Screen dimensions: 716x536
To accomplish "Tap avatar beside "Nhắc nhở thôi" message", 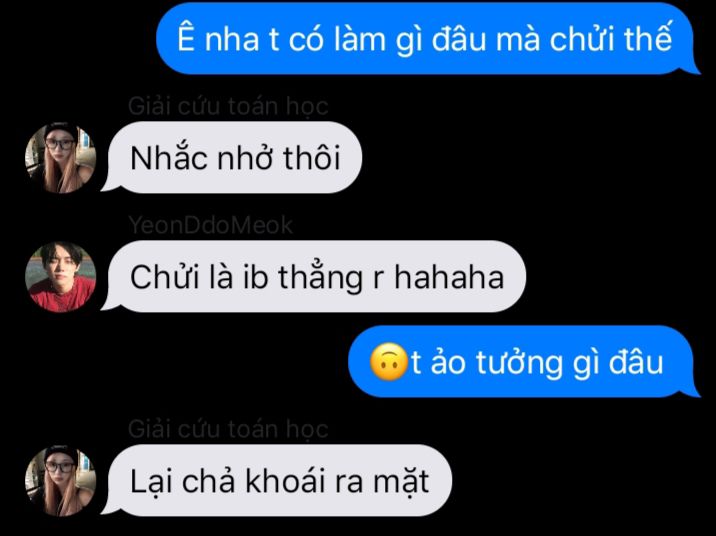I will [x=61, y=158].
